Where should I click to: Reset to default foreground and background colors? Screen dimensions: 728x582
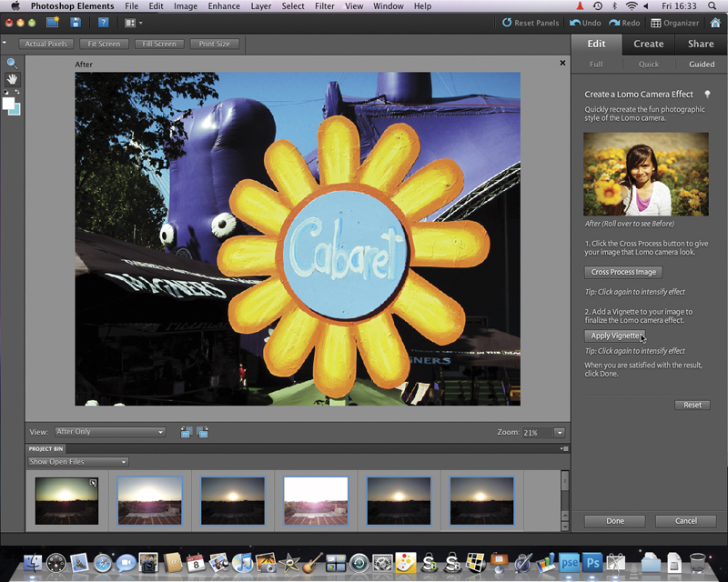[x=5, y=92]
